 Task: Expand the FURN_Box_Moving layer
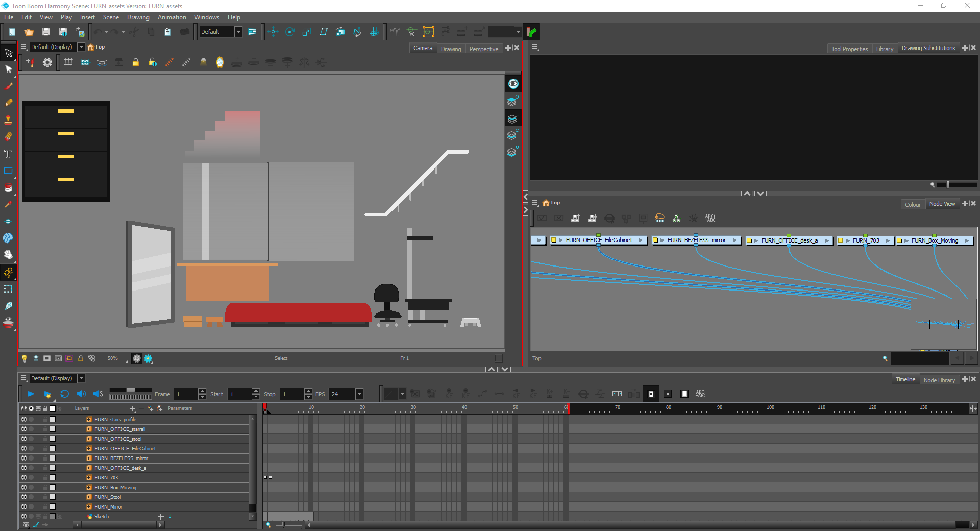click(x=89, y=487)
